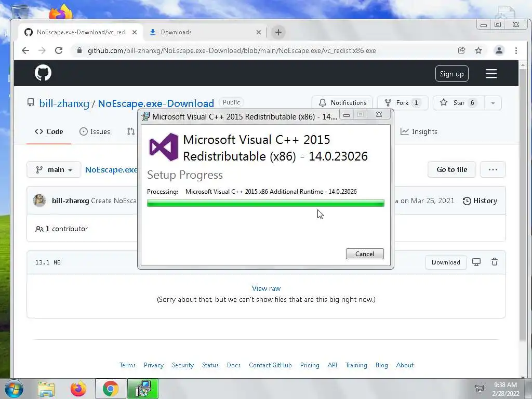The height and width of the screenshot is (399, 532).
Task: Expand the main branch dropdown
Action: [x=54, y=169]
